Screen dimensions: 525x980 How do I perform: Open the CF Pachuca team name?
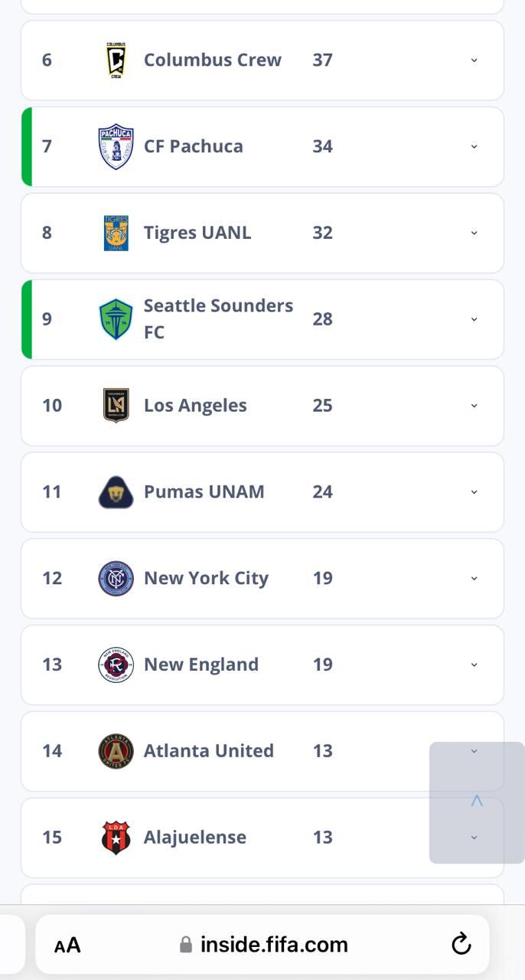point(194,146)
